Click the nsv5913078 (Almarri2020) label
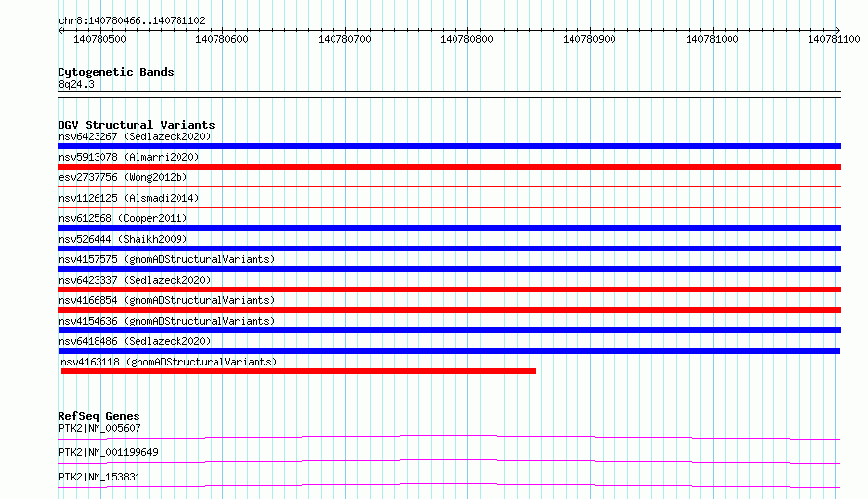The image size is (868, 499). pos(129,157)
